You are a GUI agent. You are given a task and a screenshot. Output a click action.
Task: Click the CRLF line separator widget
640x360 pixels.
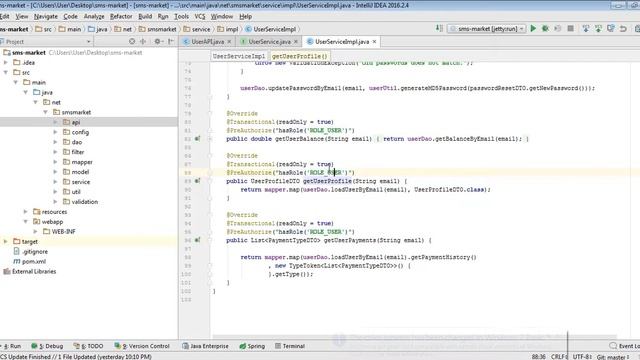(x=559, y=357)
